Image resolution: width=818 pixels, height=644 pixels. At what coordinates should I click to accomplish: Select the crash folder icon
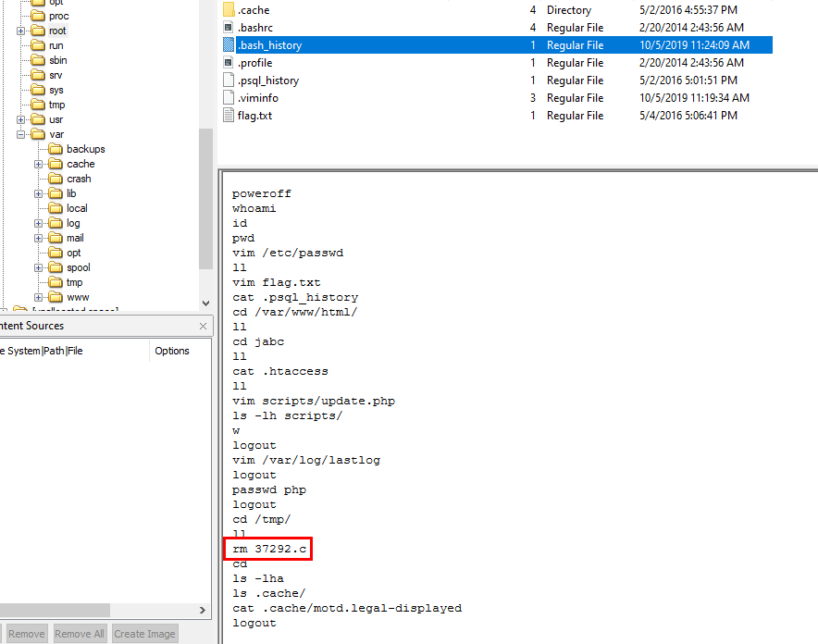(x=56, y=179)
